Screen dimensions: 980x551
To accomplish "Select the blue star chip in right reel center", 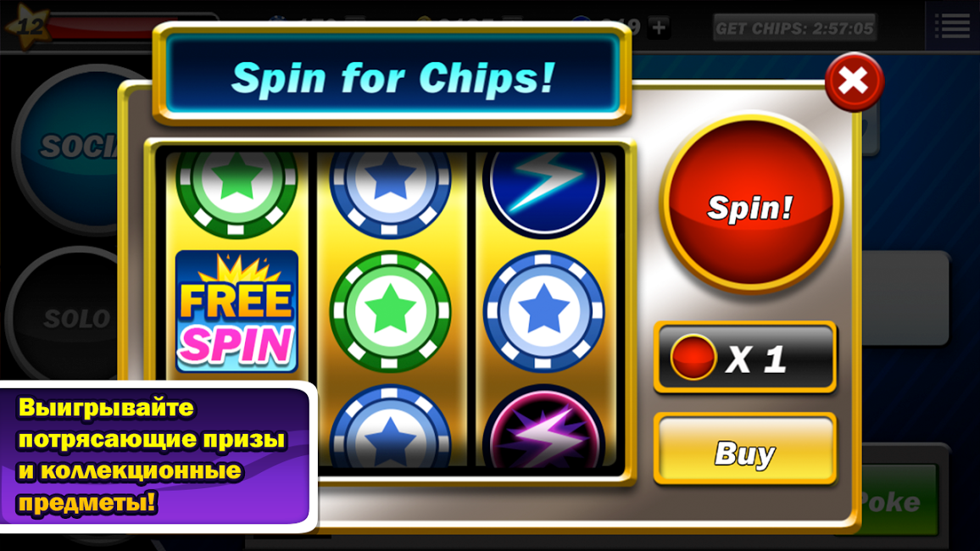I will tap(543, 311).
